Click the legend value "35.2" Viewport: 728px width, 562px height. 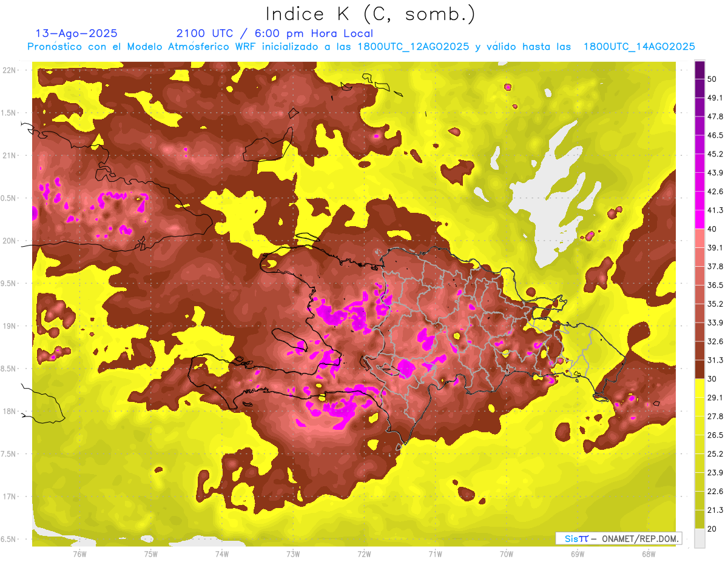(715, 304)
